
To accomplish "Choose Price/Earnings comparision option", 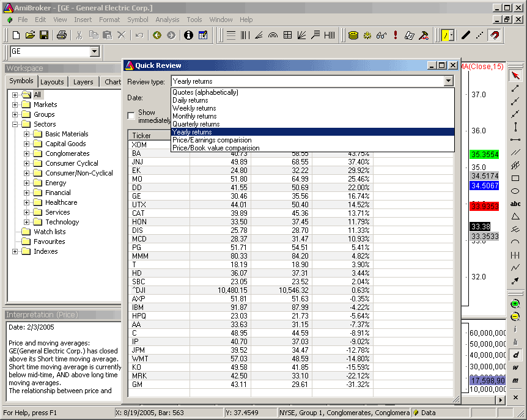I will pyautogui.click(x=312, y=140).
